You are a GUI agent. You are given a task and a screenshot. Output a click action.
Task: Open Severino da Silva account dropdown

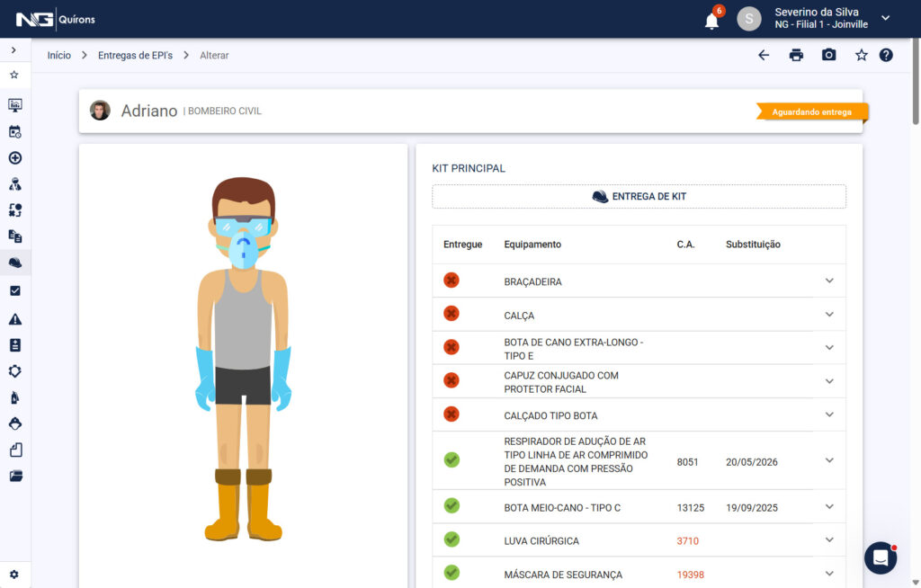click(885, 18)
